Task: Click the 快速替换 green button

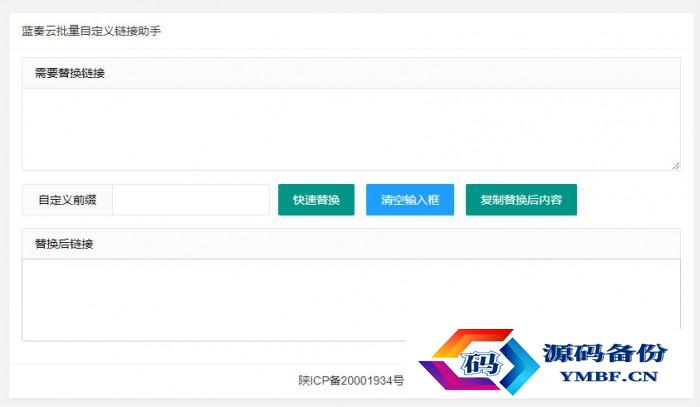Action: 316,199
